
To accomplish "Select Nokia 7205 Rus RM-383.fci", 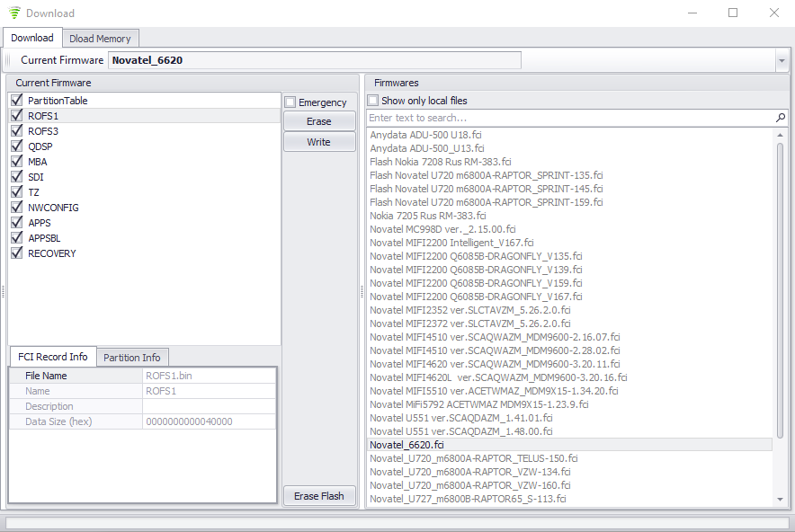I will 427,216.
